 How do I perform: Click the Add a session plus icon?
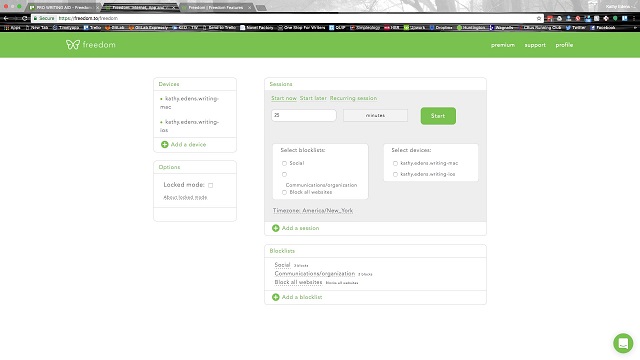pyautogui.click(x=276, y=228)
